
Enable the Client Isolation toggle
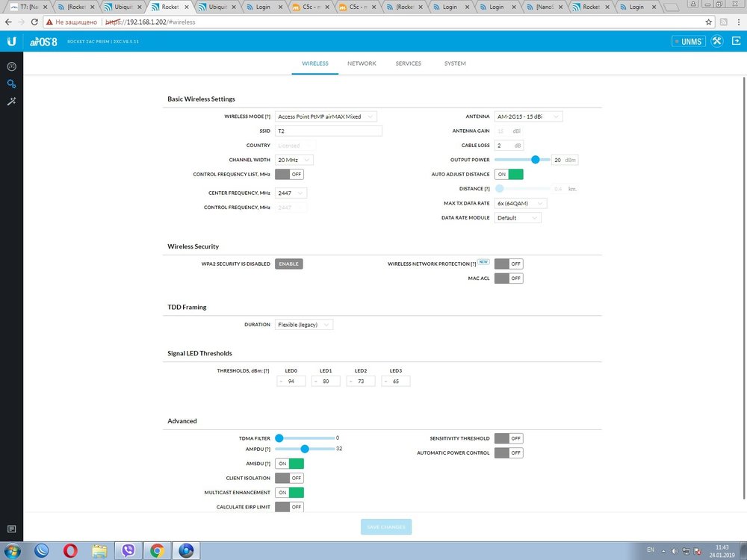289,478
